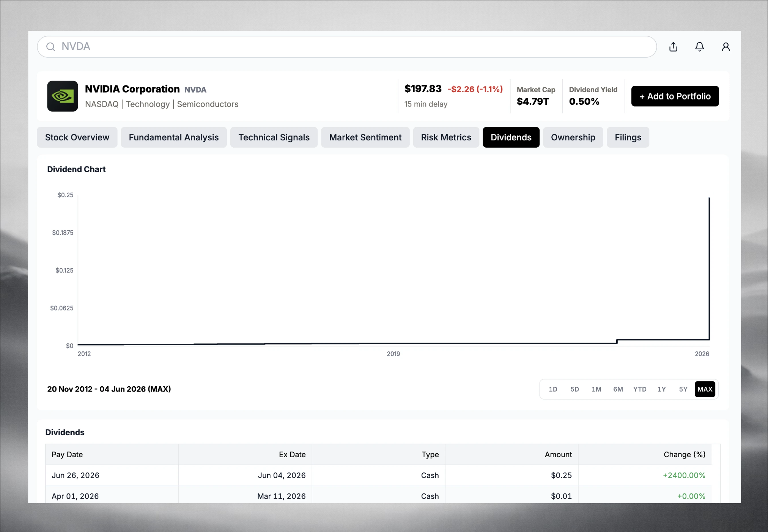Open notifications with the bell icon
Screen dimensions: 768x532
pyautogui.click(x=699, y=47)
